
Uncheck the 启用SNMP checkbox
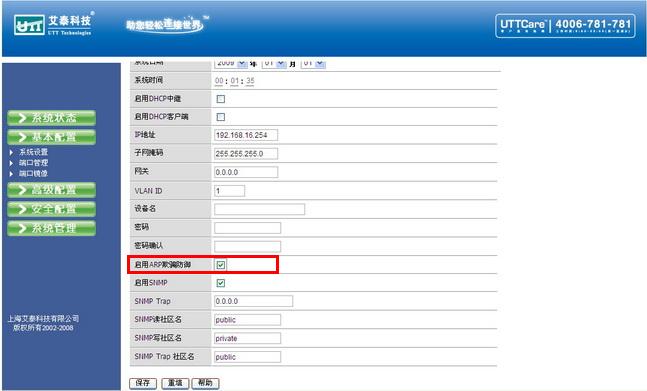(221, 283)
